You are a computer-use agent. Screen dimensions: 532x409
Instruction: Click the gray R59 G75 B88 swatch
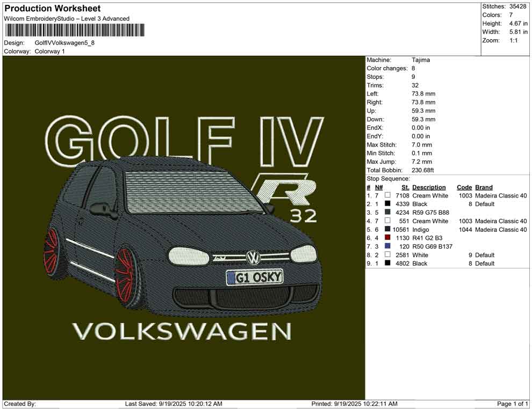[x=387, y=212]
